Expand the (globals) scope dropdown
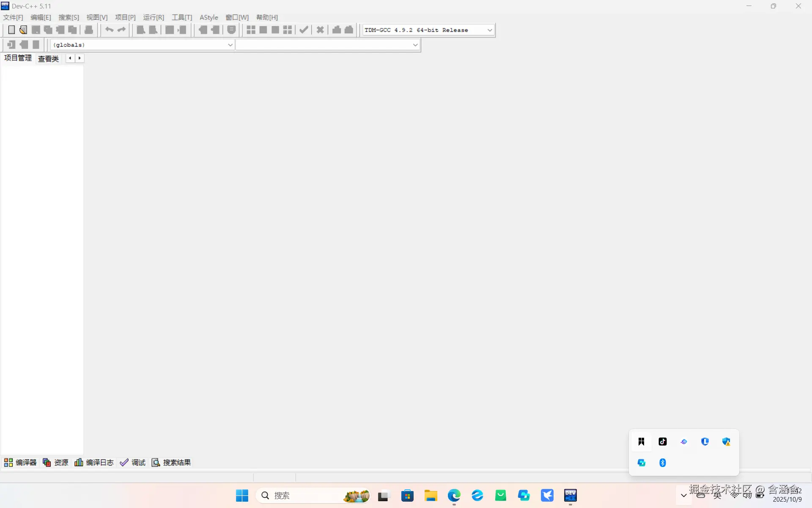The image size is (812, 508). [x=230, y=45]
